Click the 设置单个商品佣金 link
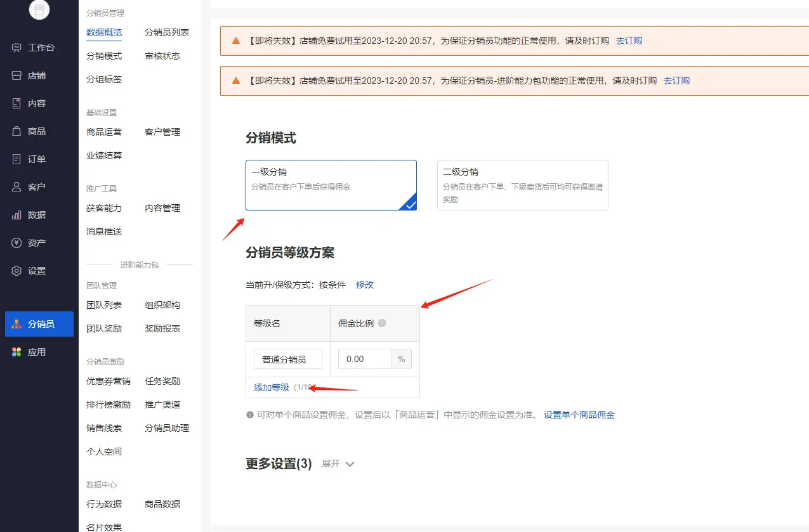Screen dimensions: 809x532 [x=579, y=415]
